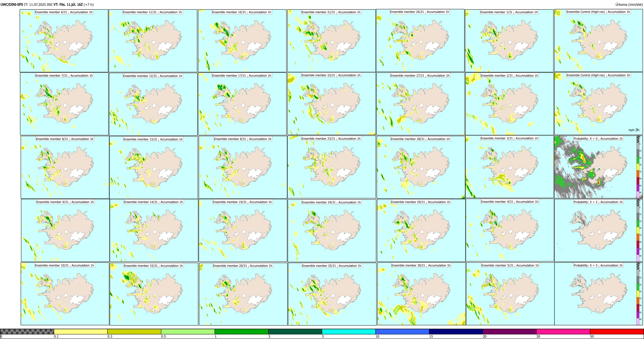Image resolution: width=644 pixels, height=339 pixels.
Task: Click the dark green 3–5 legend swatch
Action: [x=295, y=332]
